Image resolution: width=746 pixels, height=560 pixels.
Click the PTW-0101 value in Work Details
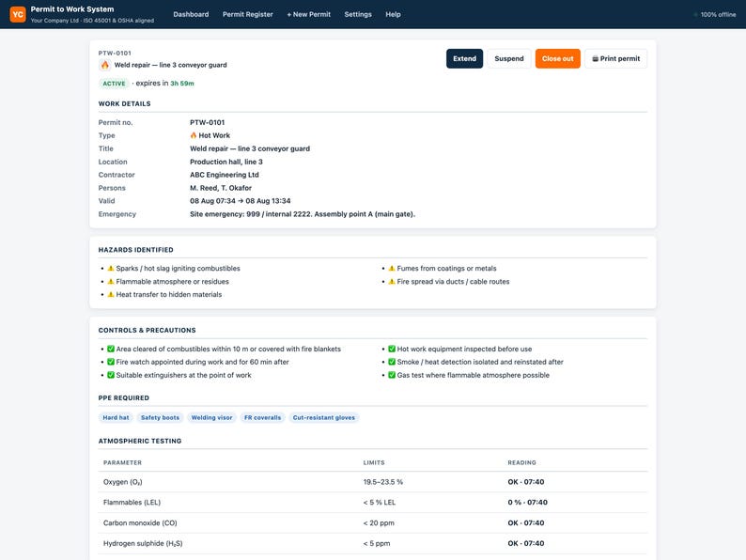click(x=207, y=122)
